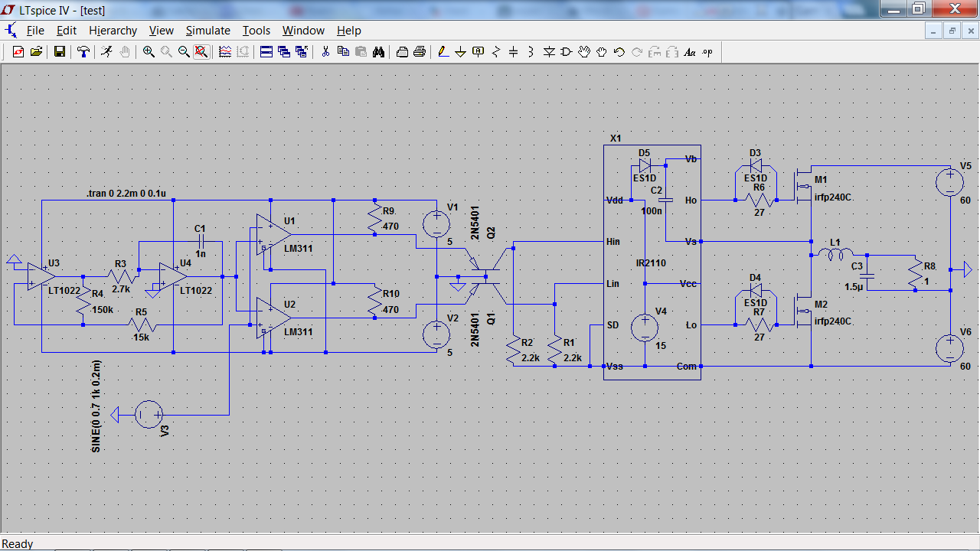Click the Text 'Aa' tool icon
This screenshot has width=980, height=551.
point(690,52)
